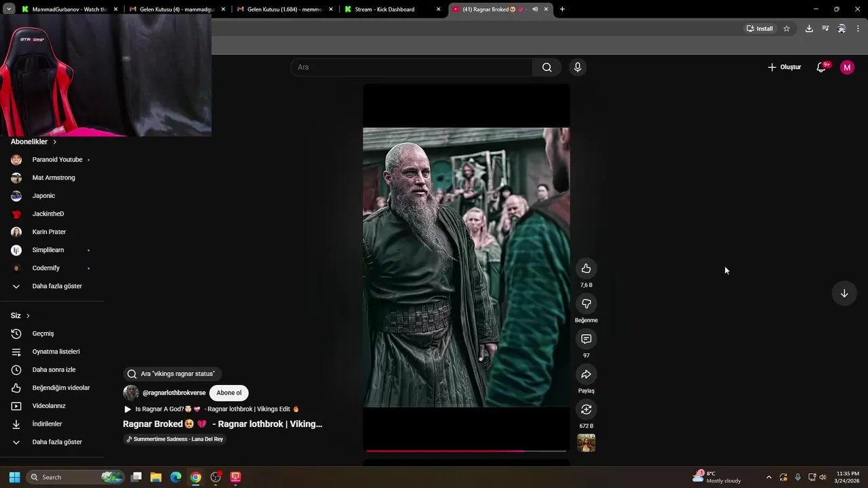Open the tab search dropdown arrow
The width and height of the screenshot is (868, 488).
pos(9,9)
